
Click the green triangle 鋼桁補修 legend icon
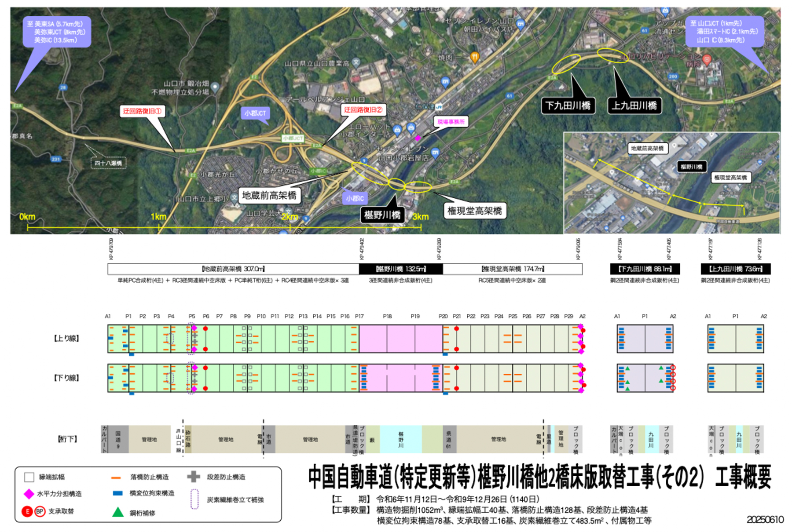click(x=117, y=512)
